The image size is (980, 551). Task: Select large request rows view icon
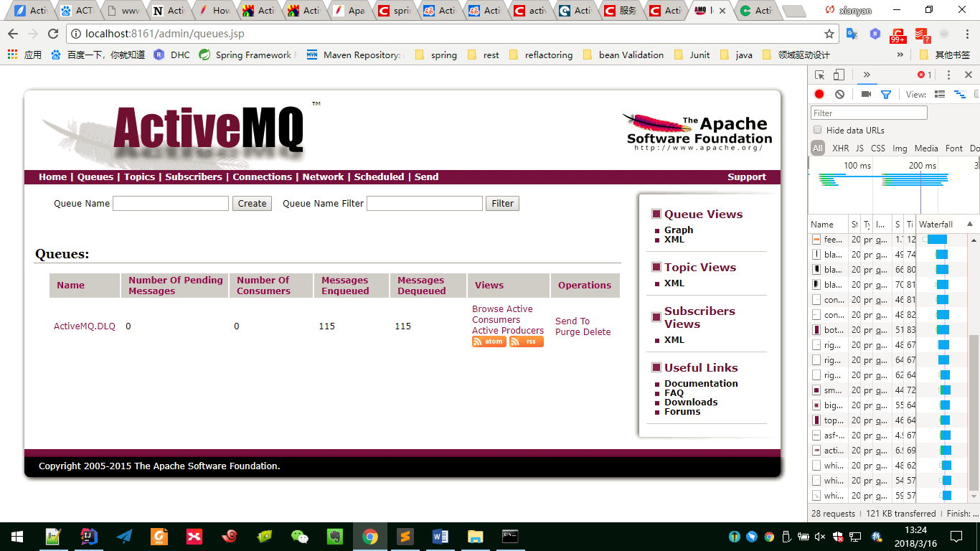[940, 94]
